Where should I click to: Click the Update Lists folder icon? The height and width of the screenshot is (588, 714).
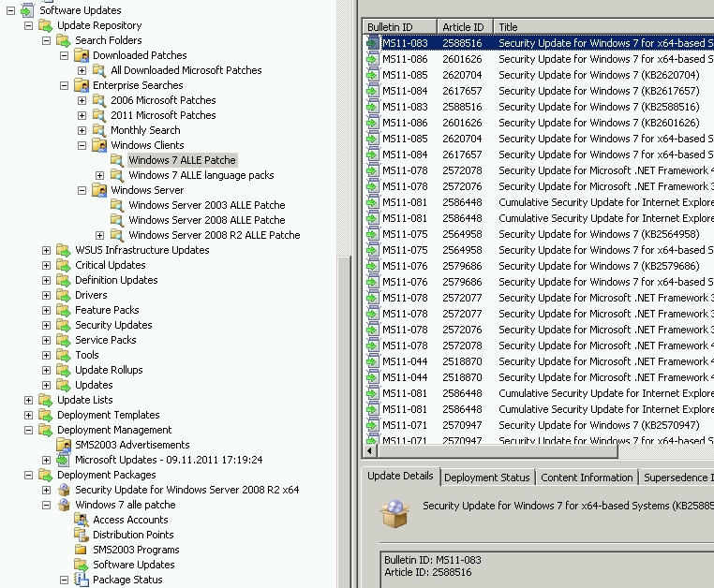[46, 400]
